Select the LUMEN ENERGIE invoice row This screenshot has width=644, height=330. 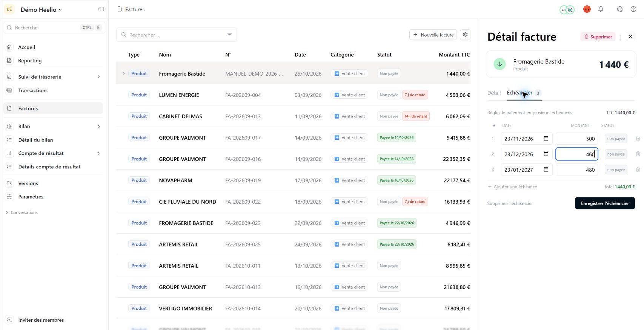point(293,95)
